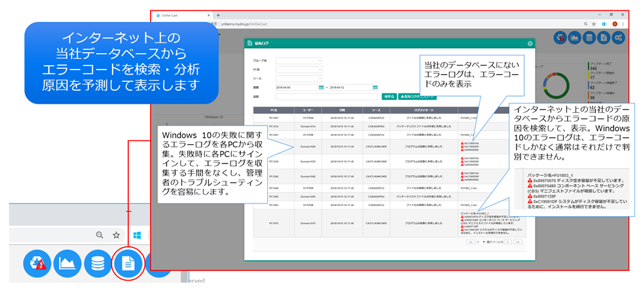
Task: Select the PC1014 cell
Action: [x=274, y=126]
